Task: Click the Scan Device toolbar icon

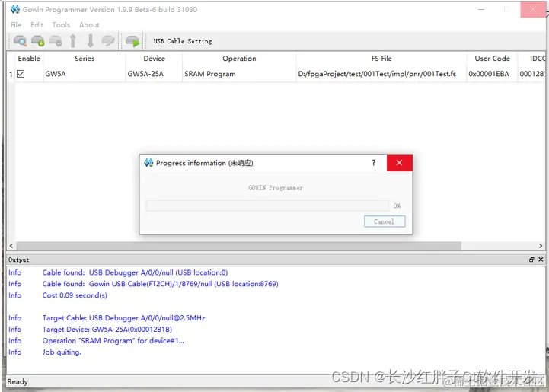Action: [20, 41]
